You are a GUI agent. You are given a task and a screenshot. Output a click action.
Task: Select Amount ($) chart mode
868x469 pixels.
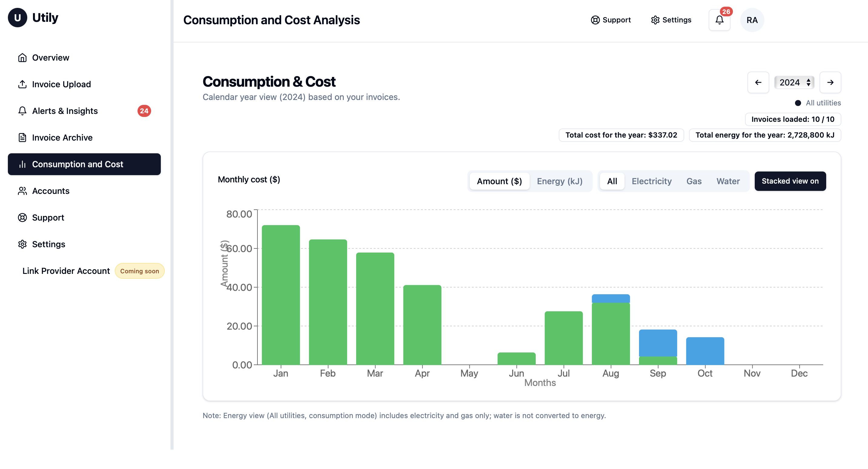click(499, 181)
